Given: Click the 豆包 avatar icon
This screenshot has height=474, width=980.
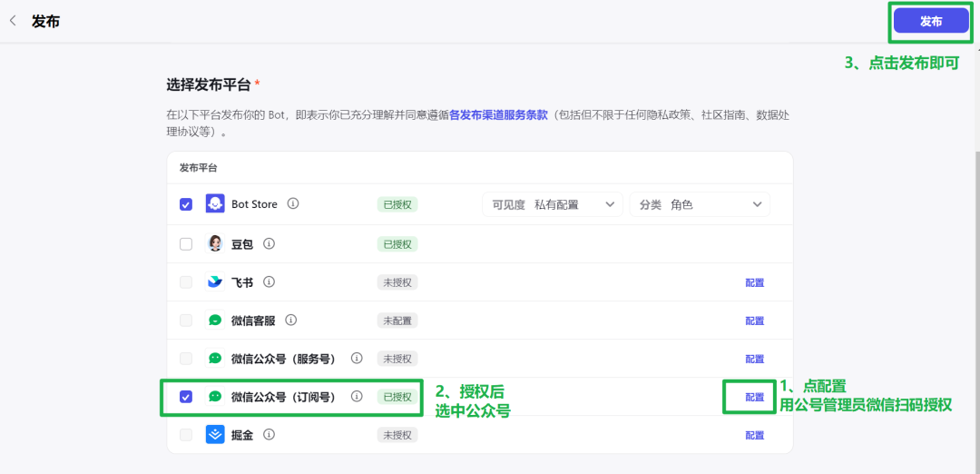Looking at the screenshot, I should [215, 244].
